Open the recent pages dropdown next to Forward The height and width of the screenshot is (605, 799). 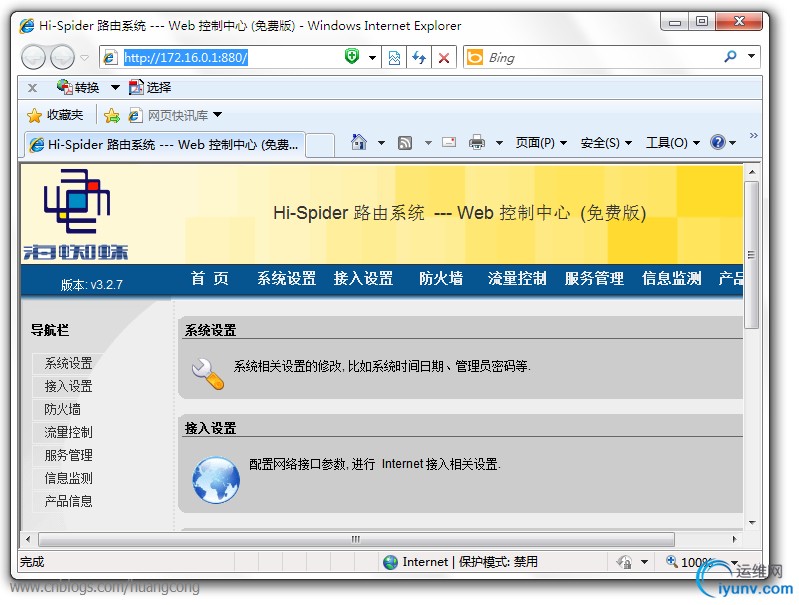click(x=85, y=58)
